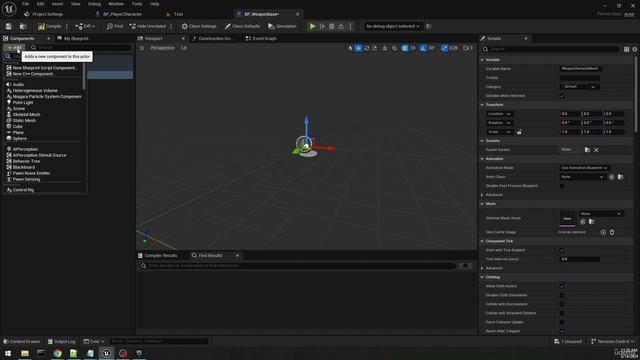This screenshot has height=360, width=640.
Task: Click the Stop playback button
Action: tap(331, 26)
